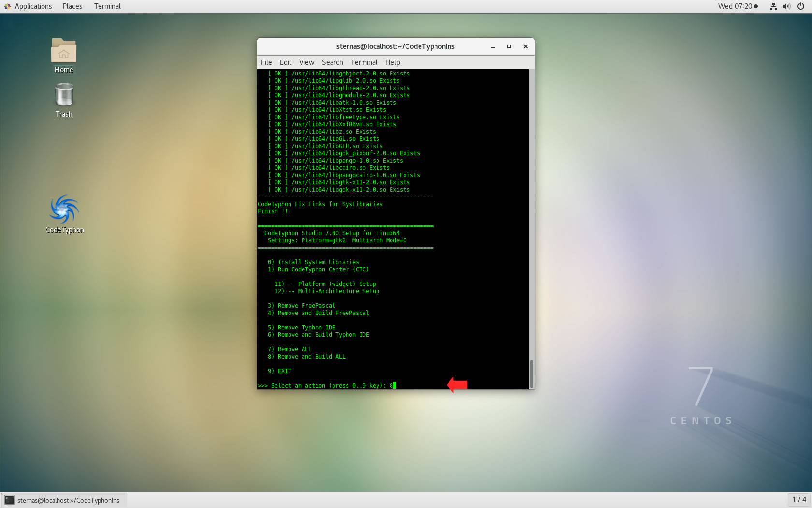The image size is (812, 508).
Task: Open the Applications menu
Action: [x=33, y=6]
